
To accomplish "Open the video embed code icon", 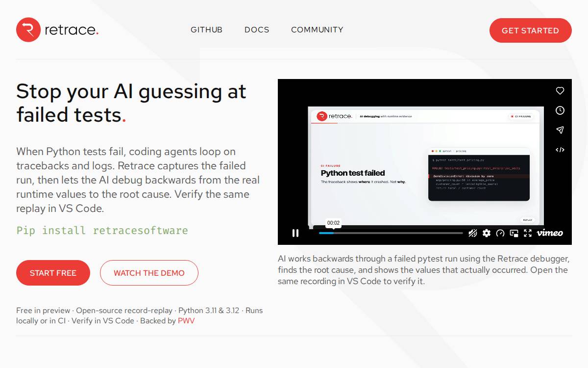I will (560, 150).
